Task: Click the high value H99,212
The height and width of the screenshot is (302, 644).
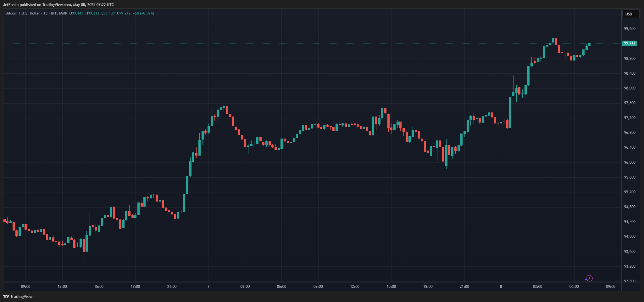Action: coord(92,13)
